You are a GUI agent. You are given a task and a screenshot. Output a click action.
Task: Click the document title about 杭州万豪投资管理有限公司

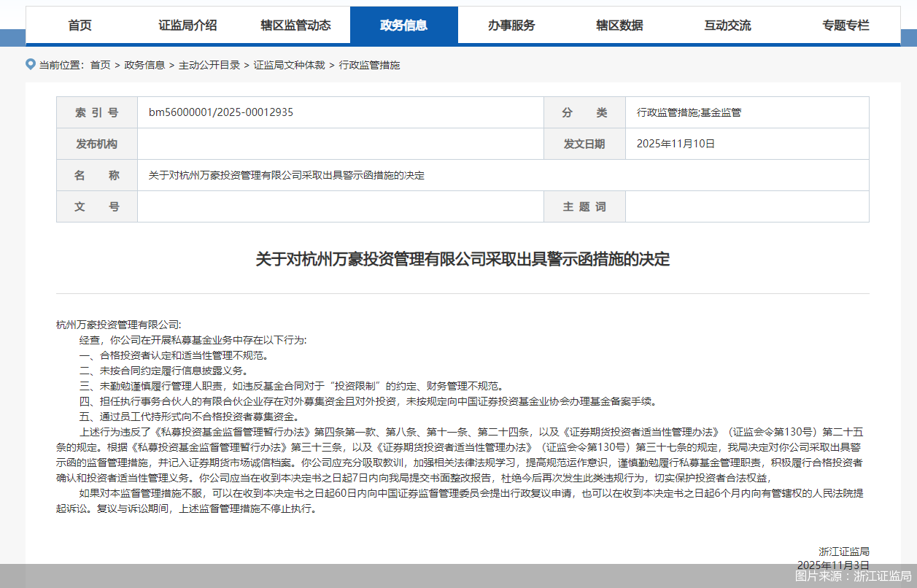(x=458, y=258)
